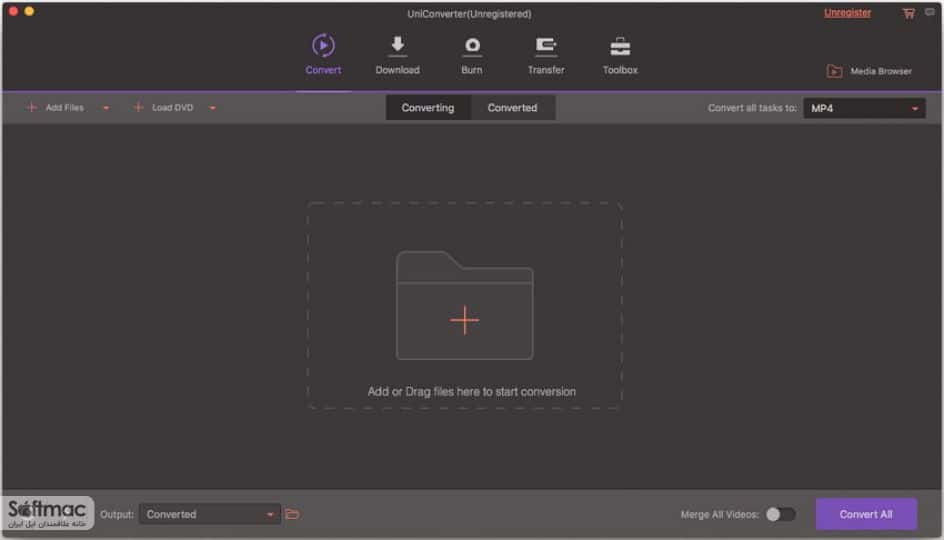Open the output folder icon

coord(293,514)
